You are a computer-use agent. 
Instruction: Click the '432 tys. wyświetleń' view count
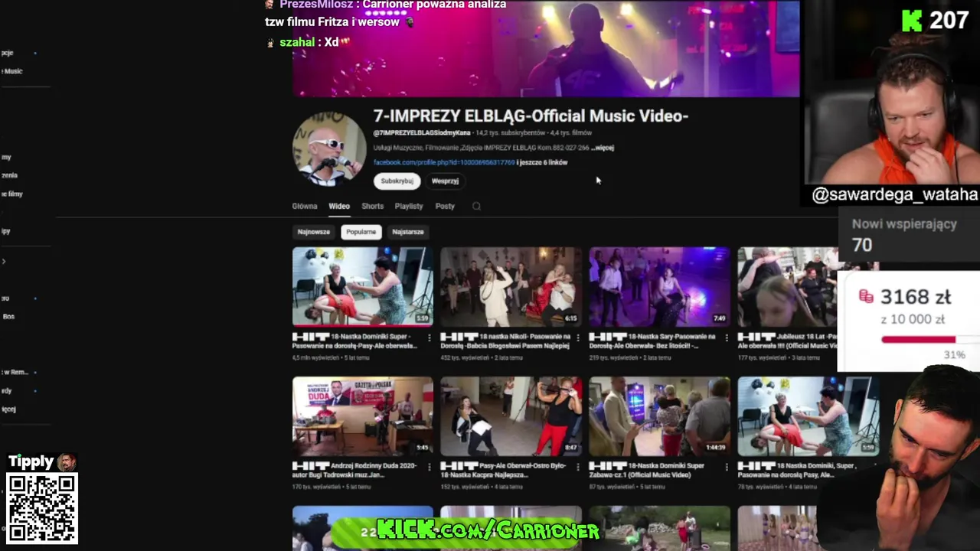click(465, 357)
